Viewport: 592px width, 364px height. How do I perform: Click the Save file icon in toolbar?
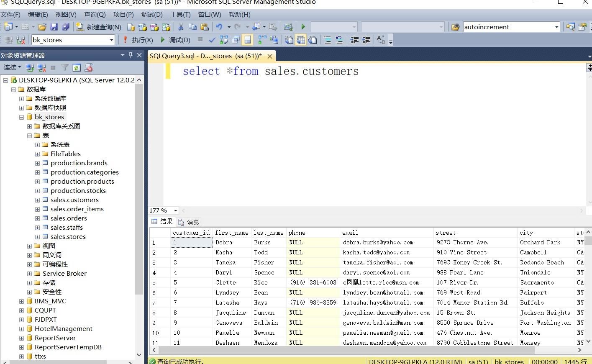point(54,27)
